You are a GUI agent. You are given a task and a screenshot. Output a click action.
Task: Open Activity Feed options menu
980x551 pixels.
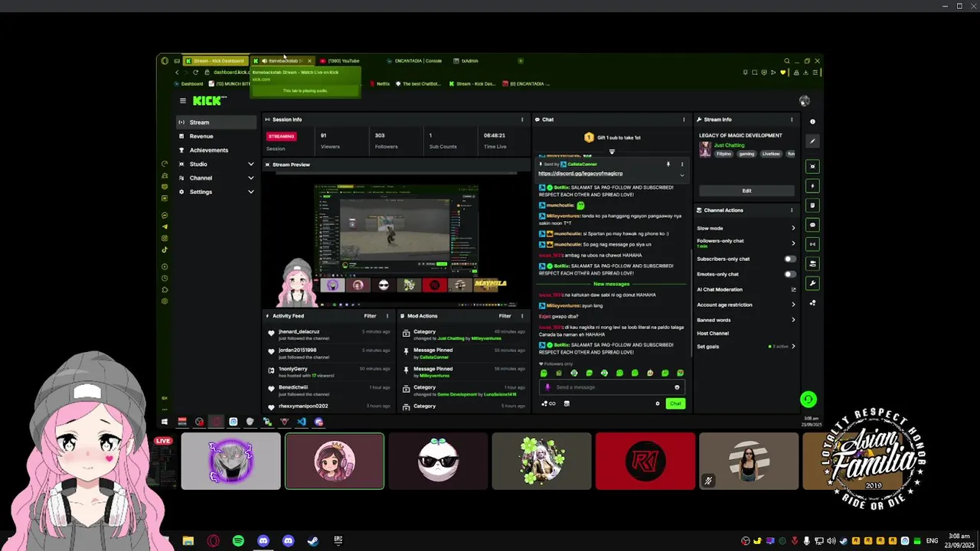(387, 315)
